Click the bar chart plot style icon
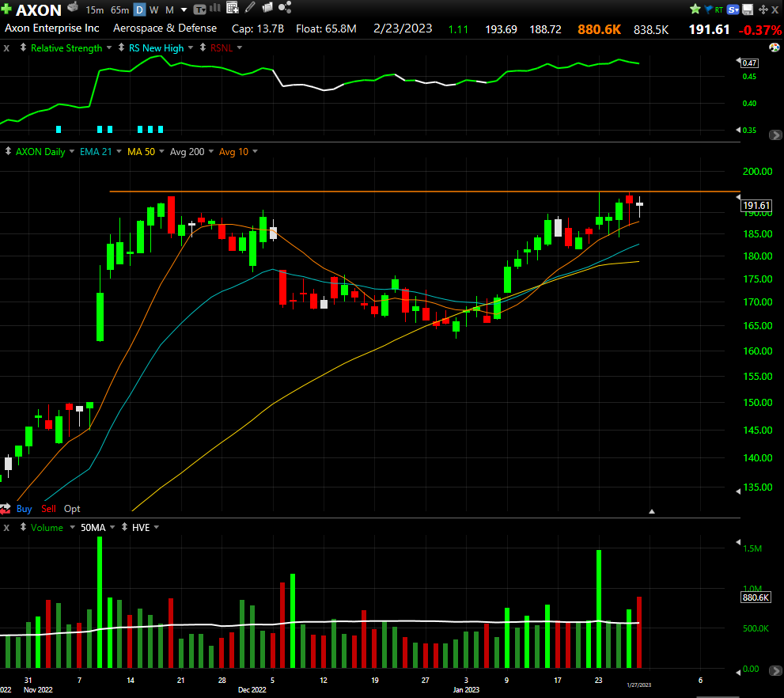This screenshot has height=698, width=784. pos(215,7)
